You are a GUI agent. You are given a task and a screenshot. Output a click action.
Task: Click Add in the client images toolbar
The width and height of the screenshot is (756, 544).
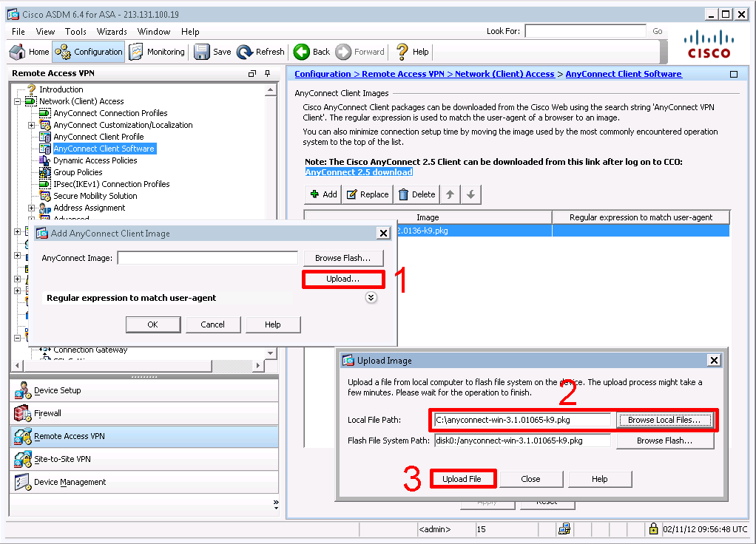323,194
